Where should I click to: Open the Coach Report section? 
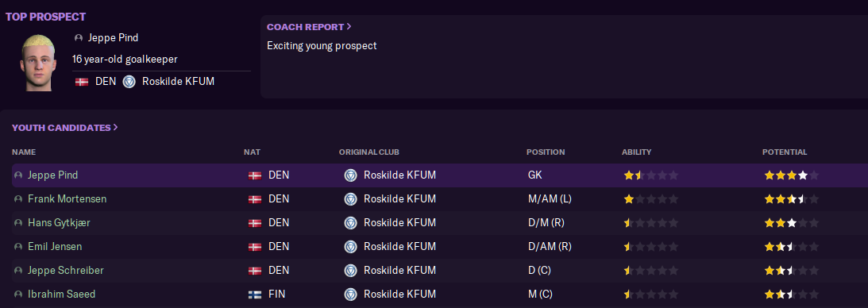click(x=309, y=27)
